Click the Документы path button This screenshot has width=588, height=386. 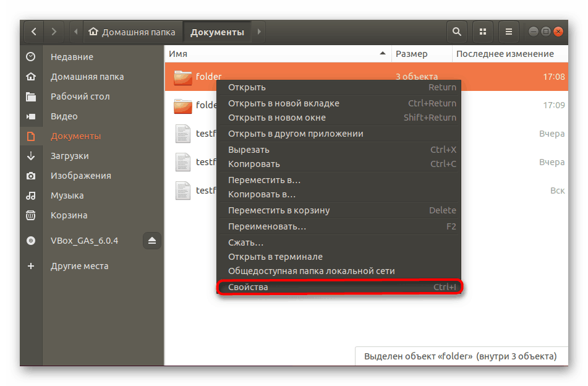pos(217,32)
